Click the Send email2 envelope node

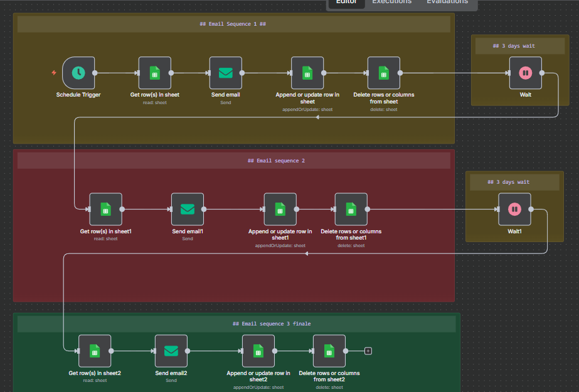[171, 351]
